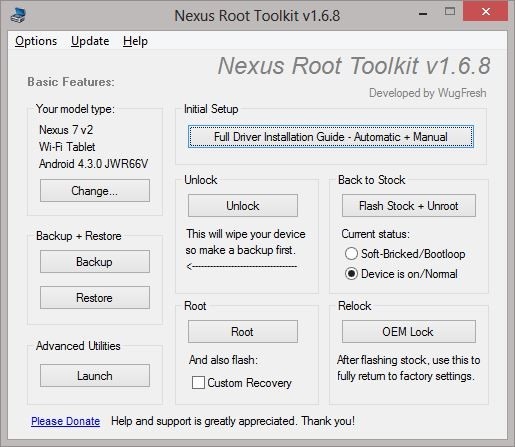Open the Update menu

90,41
